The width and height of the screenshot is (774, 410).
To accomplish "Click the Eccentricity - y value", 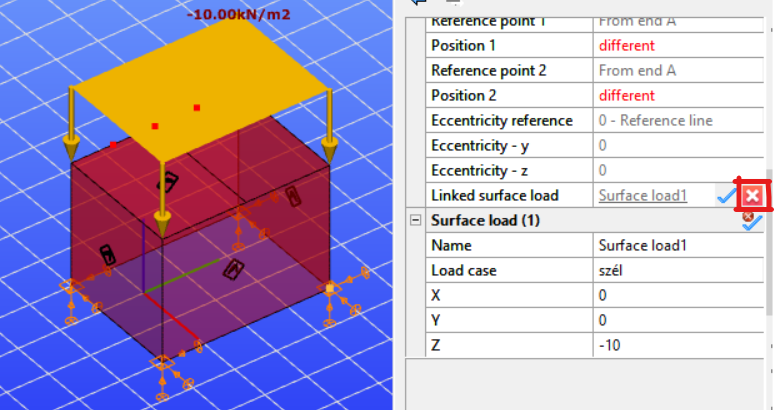I will (678, 146).
